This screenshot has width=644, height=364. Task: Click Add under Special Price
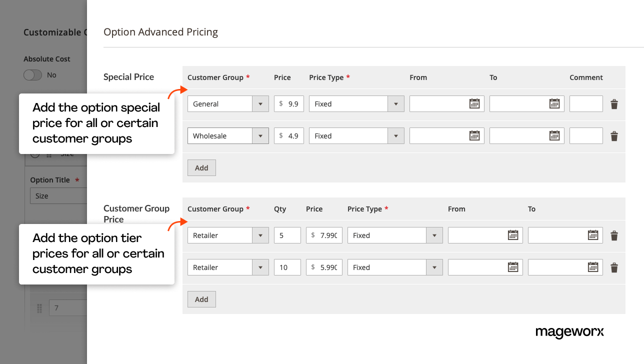[201, 167]
